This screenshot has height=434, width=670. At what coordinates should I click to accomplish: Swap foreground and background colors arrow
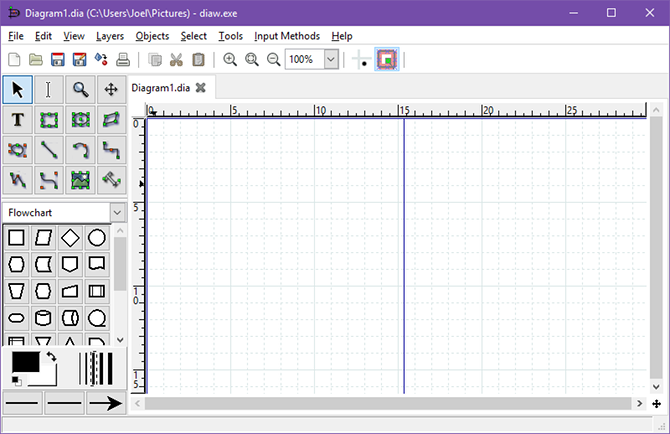click(51, 357)
